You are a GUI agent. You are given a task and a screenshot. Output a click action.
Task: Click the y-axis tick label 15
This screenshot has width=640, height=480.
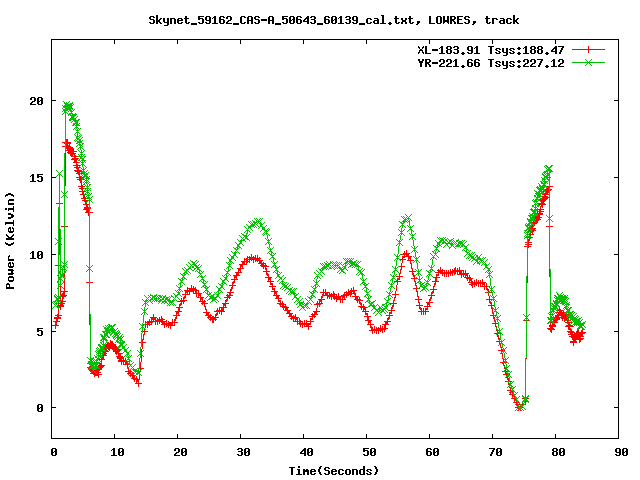pyautogui.click(x=36, y=178)
